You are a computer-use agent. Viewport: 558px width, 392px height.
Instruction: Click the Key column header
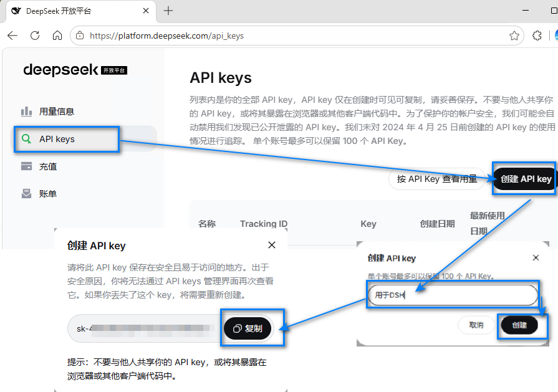pyautogui.click(x=368, y=224)
